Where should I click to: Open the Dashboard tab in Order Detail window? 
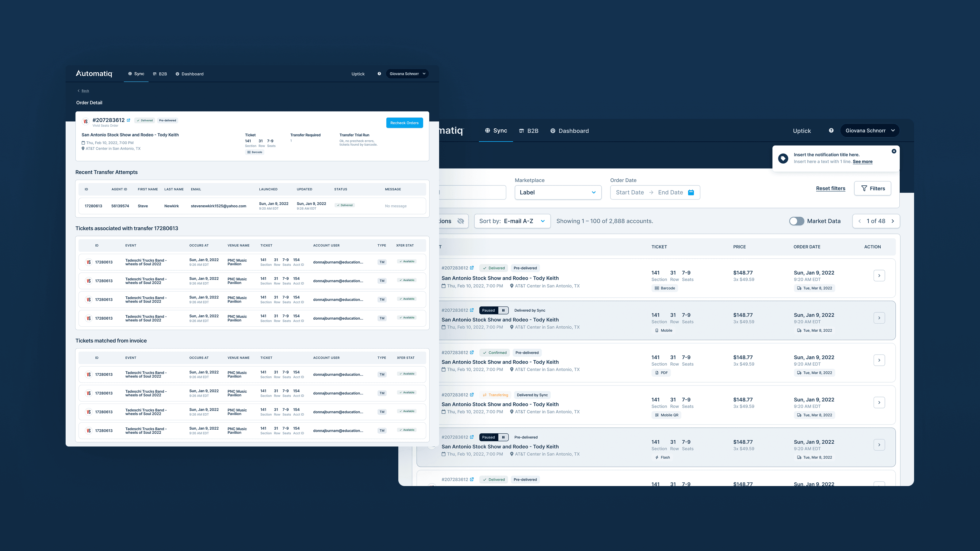point(189,74)
